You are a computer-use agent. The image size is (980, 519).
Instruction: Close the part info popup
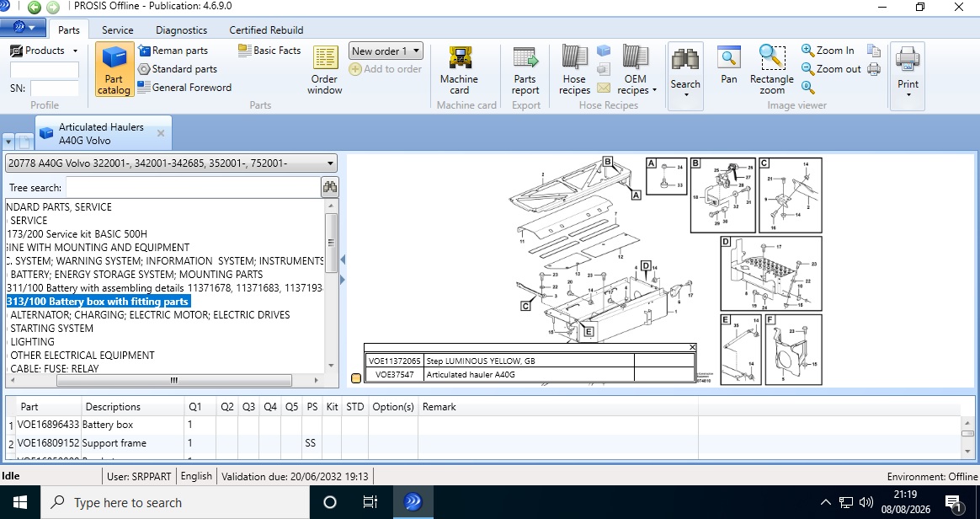click(692, 347)
